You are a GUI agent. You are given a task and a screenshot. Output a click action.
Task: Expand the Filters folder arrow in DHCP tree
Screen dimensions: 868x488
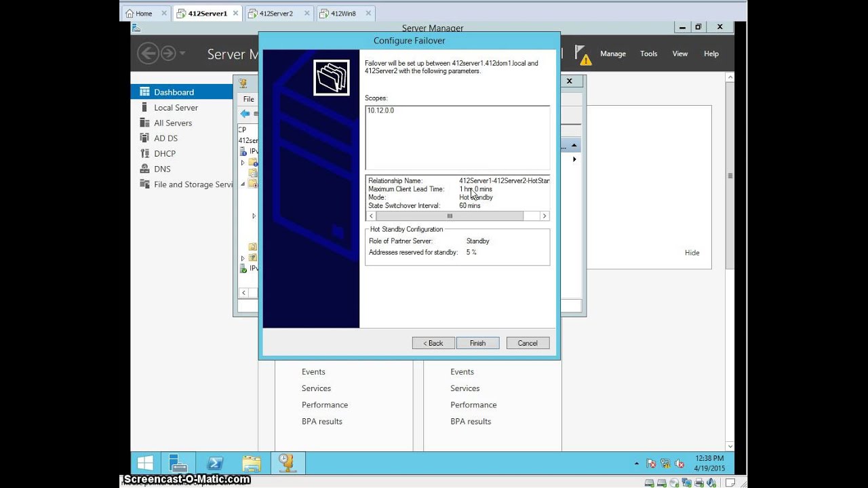[243, 258]
